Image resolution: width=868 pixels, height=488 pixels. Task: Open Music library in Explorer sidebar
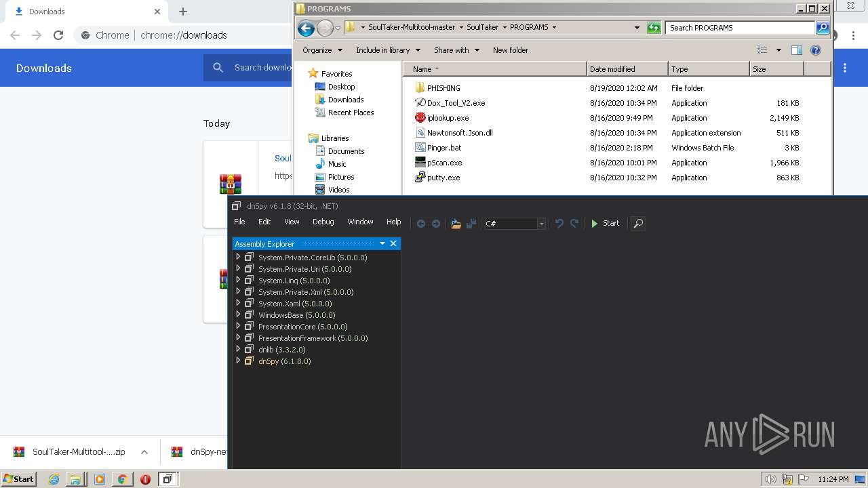point(337,164)
